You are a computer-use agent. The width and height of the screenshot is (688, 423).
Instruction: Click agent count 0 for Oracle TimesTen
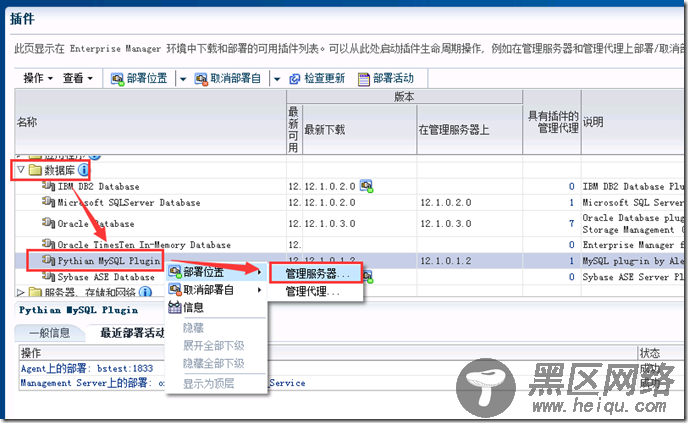tap(571, 244)
